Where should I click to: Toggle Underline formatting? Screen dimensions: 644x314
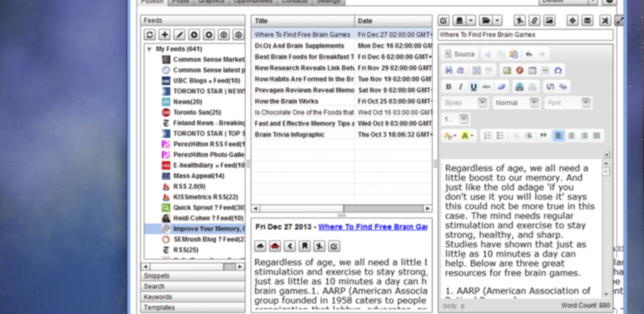coord(474,86)
